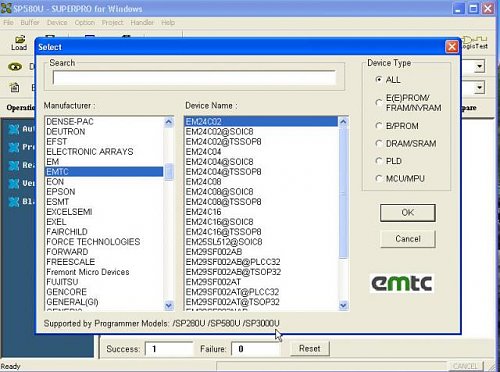Click the Reset counter button
This screenshot has height=372, width=500.
(x=310, y=349)
